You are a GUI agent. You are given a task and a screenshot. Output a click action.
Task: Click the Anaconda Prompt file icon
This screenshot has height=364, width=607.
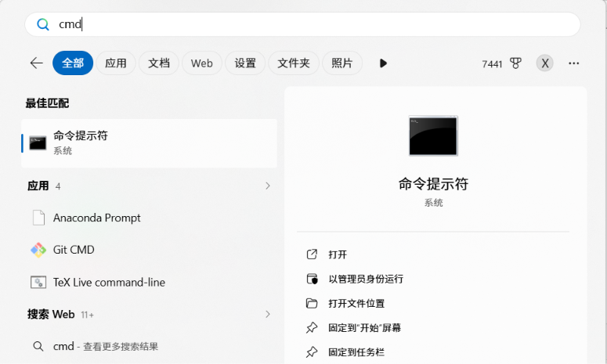(x=38, y=218)
